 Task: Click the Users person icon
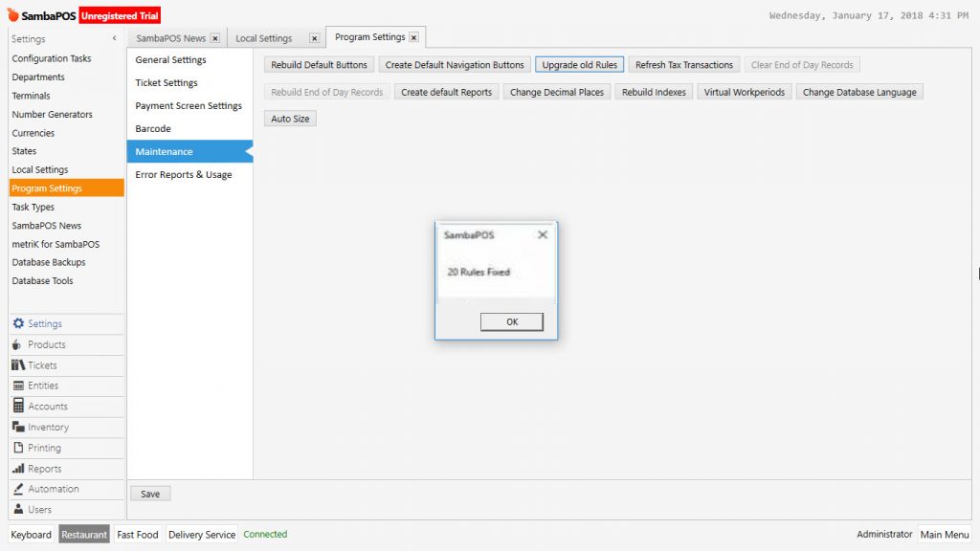tap(18, 509)
